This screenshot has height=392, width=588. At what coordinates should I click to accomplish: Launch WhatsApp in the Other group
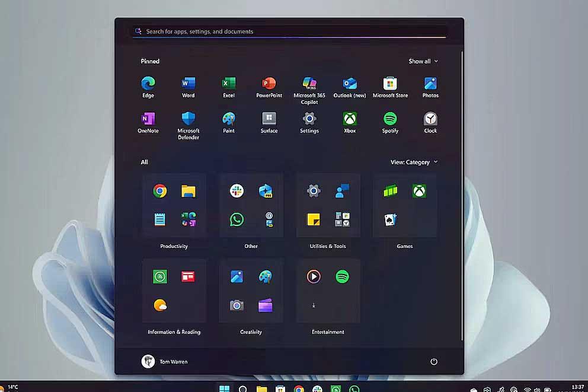pyautogui.click(x=237, y=219)
